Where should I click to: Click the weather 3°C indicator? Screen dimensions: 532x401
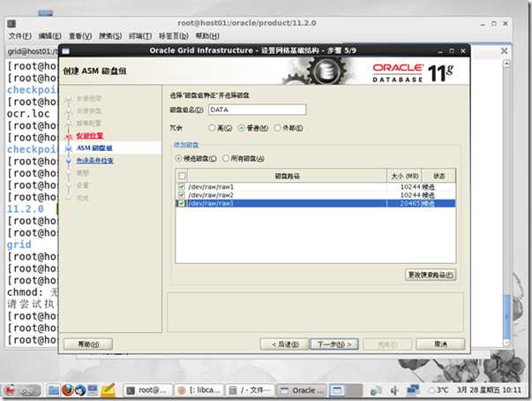coord(438,390)
